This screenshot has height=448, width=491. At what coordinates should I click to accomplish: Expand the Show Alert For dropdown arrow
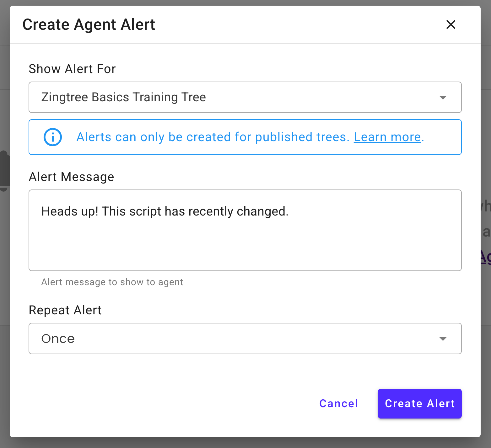(443, 98)
